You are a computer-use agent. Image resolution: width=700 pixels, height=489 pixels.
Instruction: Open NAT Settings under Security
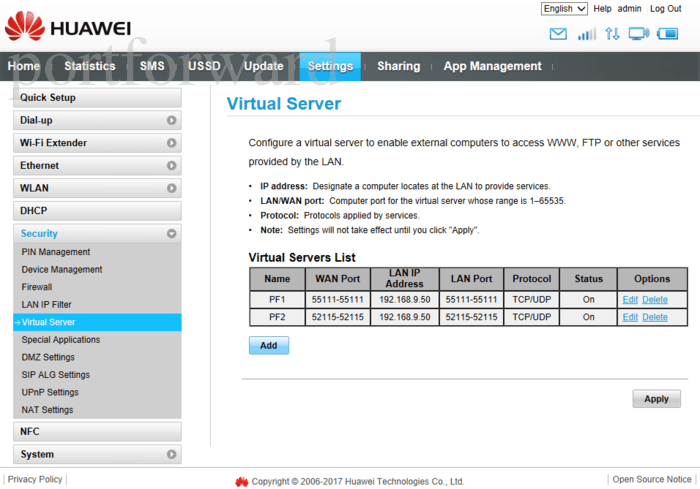[47, 410]
